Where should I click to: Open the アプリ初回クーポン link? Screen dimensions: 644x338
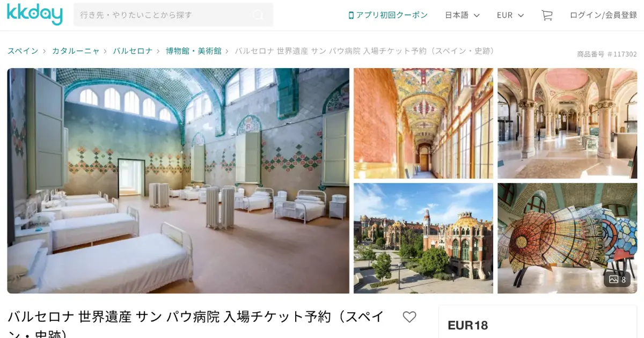(x=388, y=15)
